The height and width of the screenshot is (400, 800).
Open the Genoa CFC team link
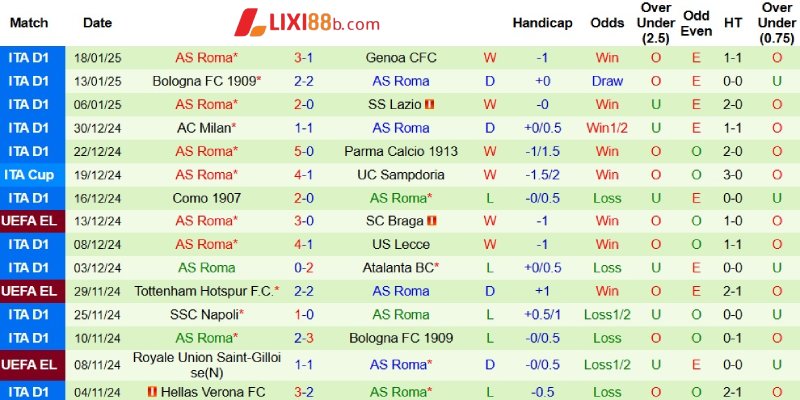click(400, 58)
